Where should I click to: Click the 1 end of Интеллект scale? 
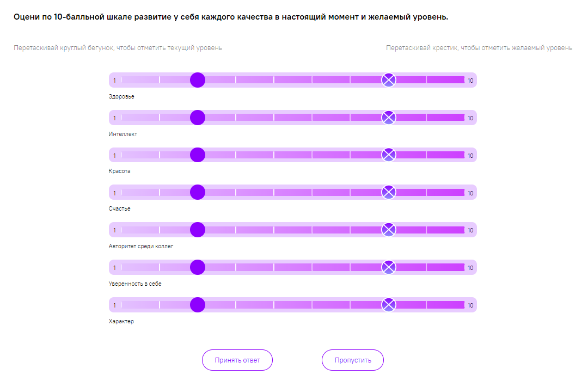[x=115, y=118]
